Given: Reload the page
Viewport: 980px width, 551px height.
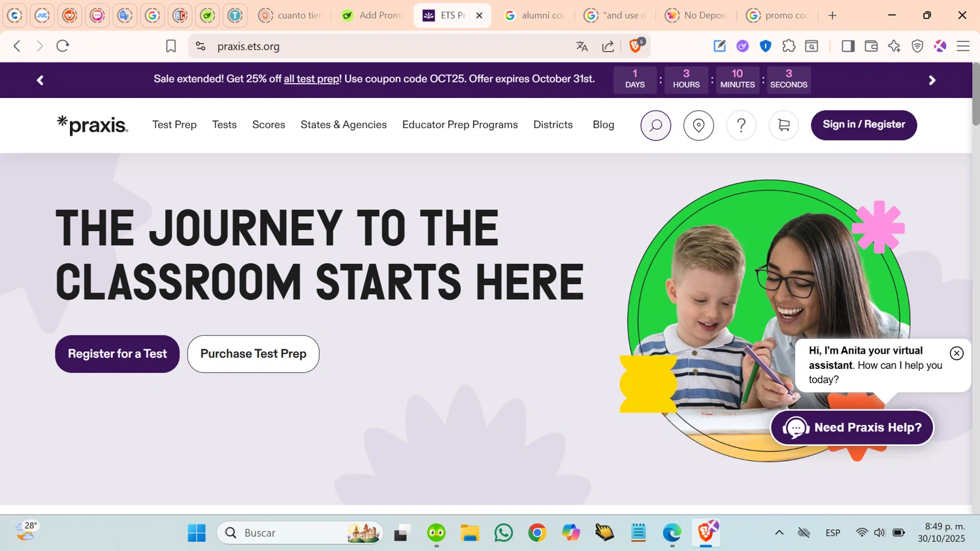Looking at the screenshot, I should click(63, 46).
